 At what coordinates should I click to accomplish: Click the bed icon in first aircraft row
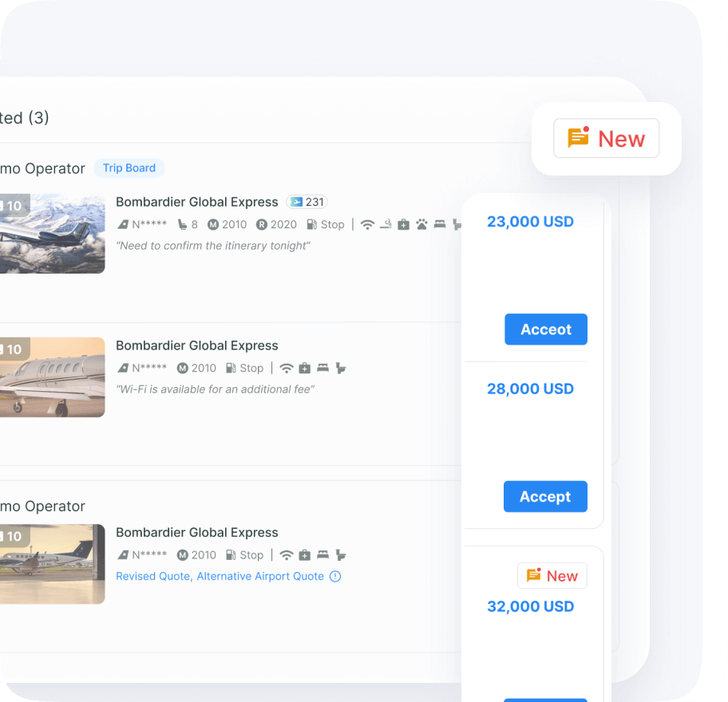(x=440, y=225)
